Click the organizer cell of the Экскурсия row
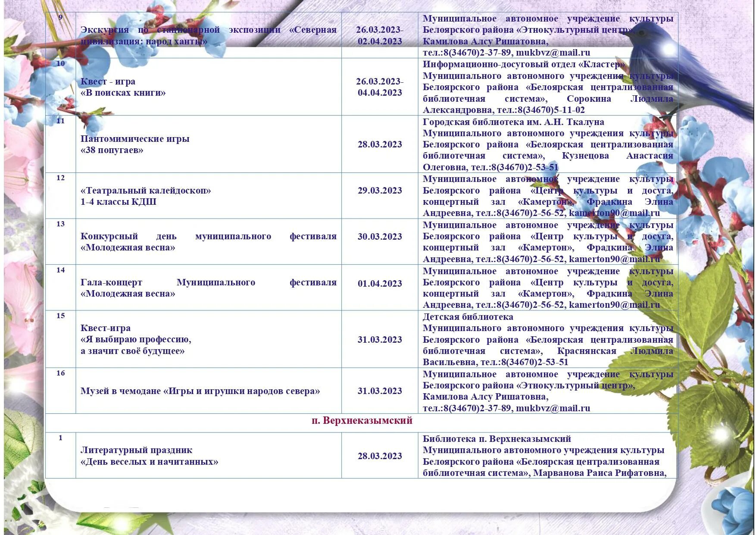 [548, 35]
